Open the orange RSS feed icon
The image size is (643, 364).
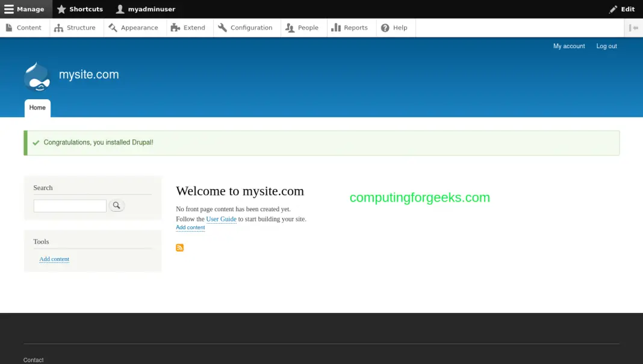click(179, 247)
